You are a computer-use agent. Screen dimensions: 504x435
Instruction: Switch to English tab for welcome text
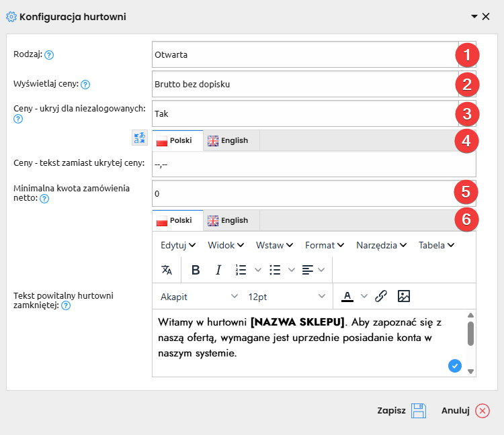228,220
